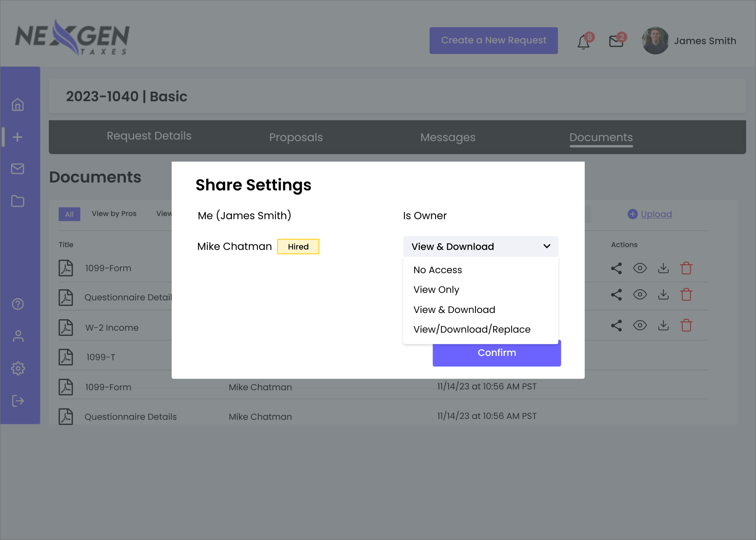Open sidebar mail icon
Screen dimensions: 756x540
[x=18, y=168]
